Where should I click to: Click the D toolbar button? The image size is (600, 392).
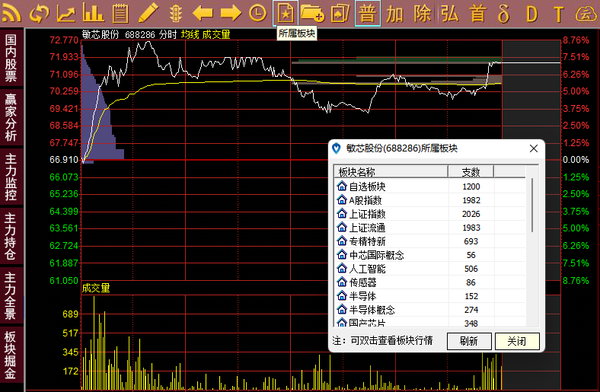pyautogui.click(x=532, y=14)
